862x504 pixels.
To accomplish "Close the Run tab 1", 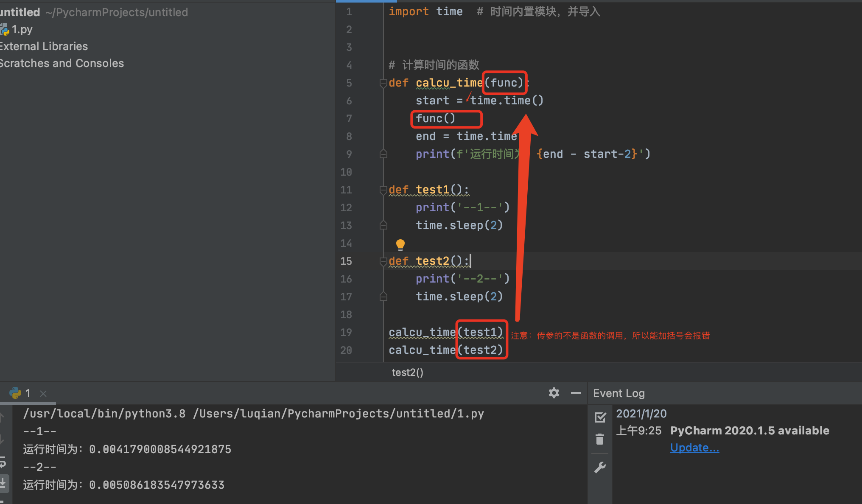I will (43, 394).
